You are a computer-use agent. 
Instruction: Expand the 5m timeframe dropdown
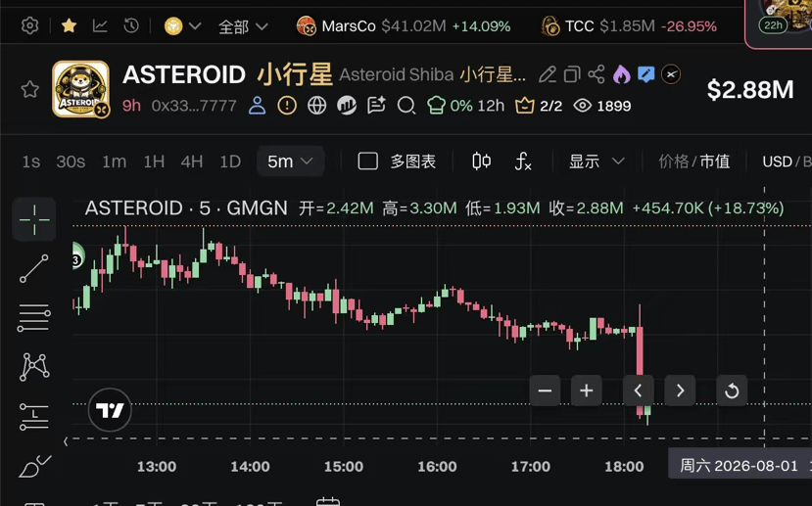(x=291, y=161)
